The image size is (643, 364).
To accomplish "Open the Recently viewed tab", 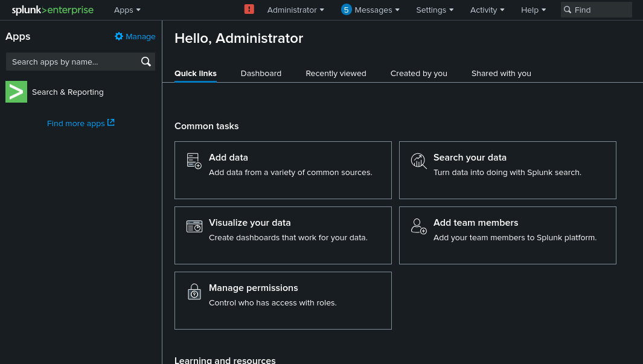I will [x=336, y=73].
